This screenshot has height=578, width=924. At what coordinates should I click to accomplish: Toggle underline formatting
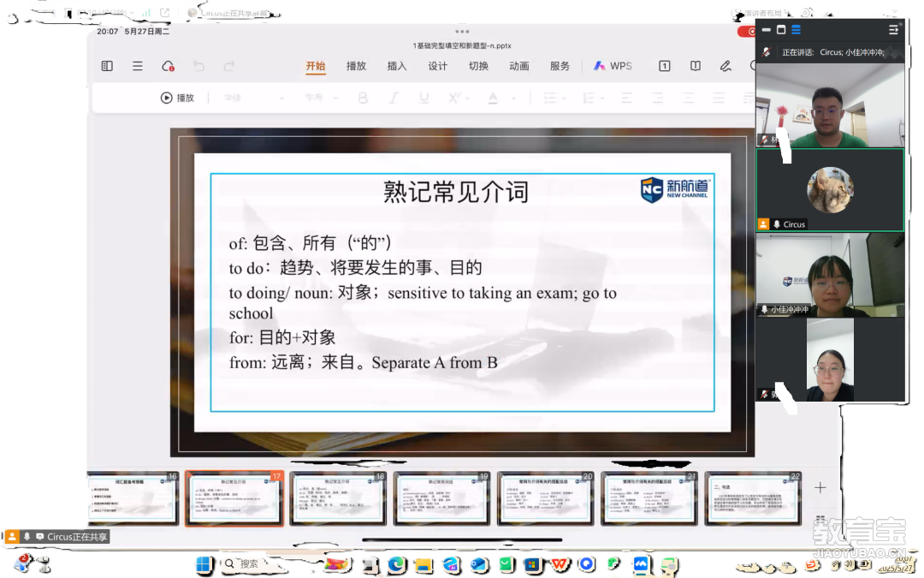click(x=423, y=98)
